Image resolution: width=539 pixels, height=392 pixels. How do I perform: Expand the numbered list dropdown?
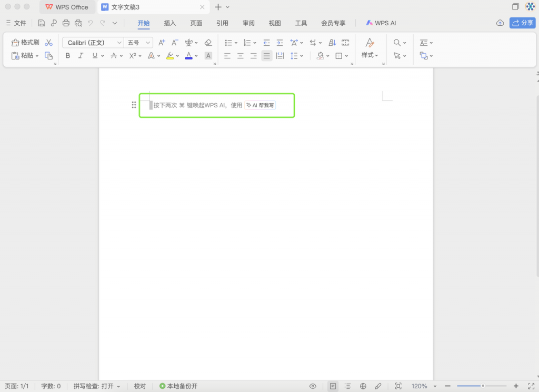[x=255, y=43]
